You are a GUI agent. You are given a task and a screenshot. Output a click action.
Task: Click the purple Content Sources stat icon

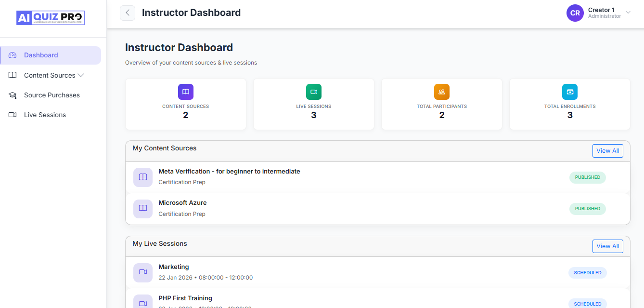(x=186, y=92)
